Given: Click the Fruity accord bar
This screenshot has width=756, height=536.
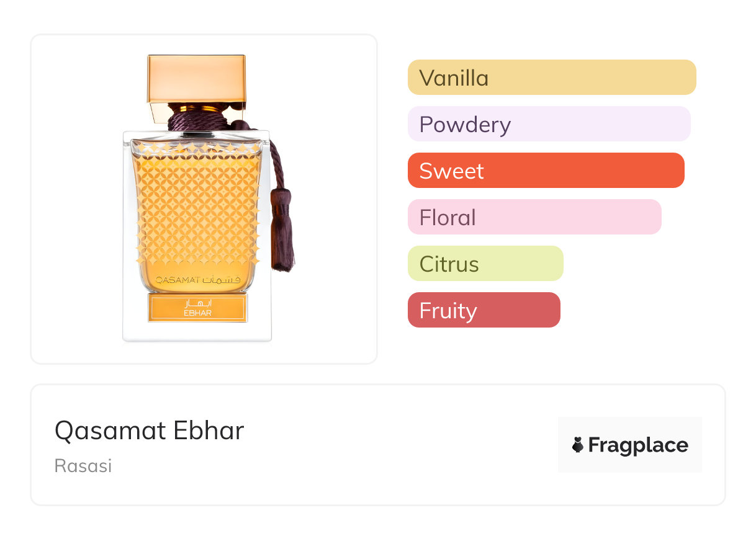Looking at the screenshot, I should [484, 310].
